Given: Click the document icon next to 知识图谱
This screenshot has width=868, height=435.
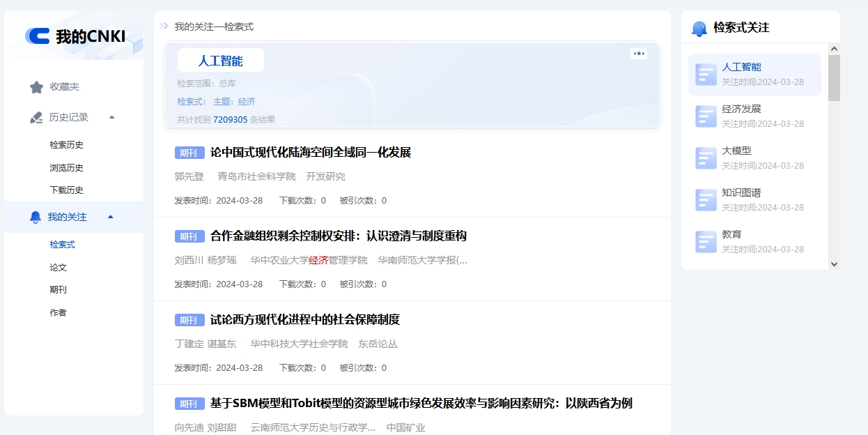Looking at the screenshot, I should click(706, 200).
